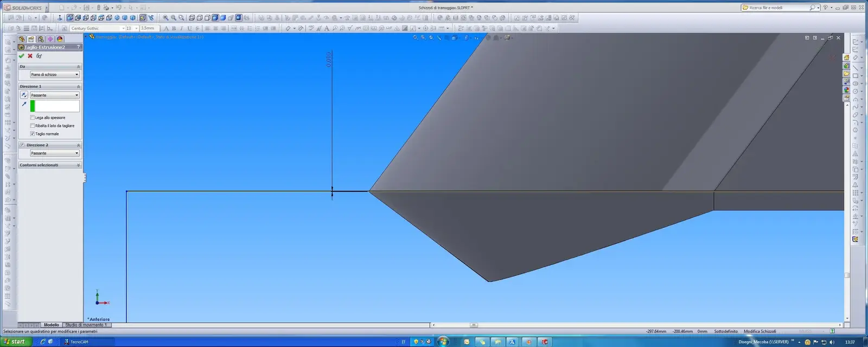The image size is (868, 347).
Task: Expand the tramoggiax feature tree flyout
Action: point(86,37)
